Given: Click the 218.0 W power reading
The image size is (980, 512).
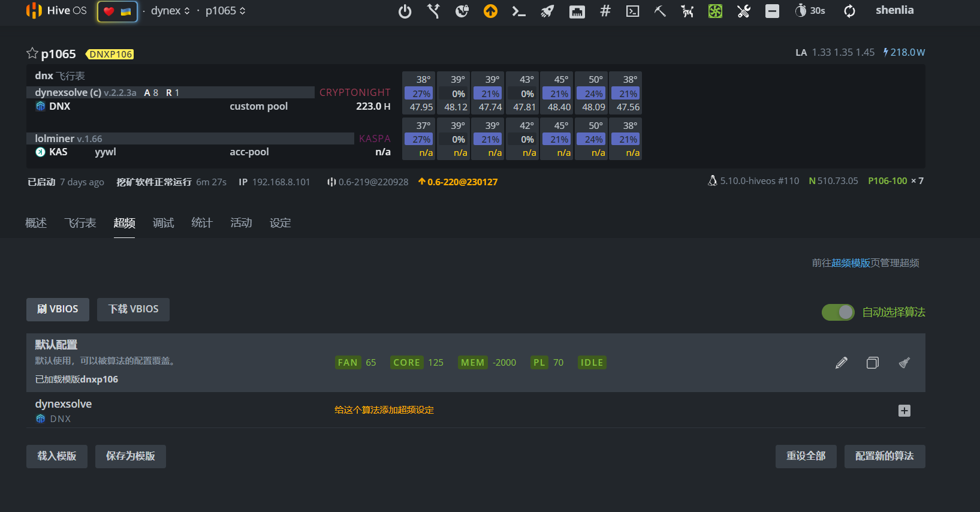Looking at the screenshot, I should click(x=904, y=52).
